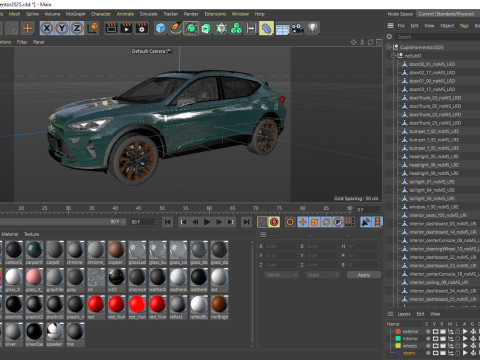Toggle lock on the wheels layer
This screenshot has width=480, height=360.
click(458, 346)
